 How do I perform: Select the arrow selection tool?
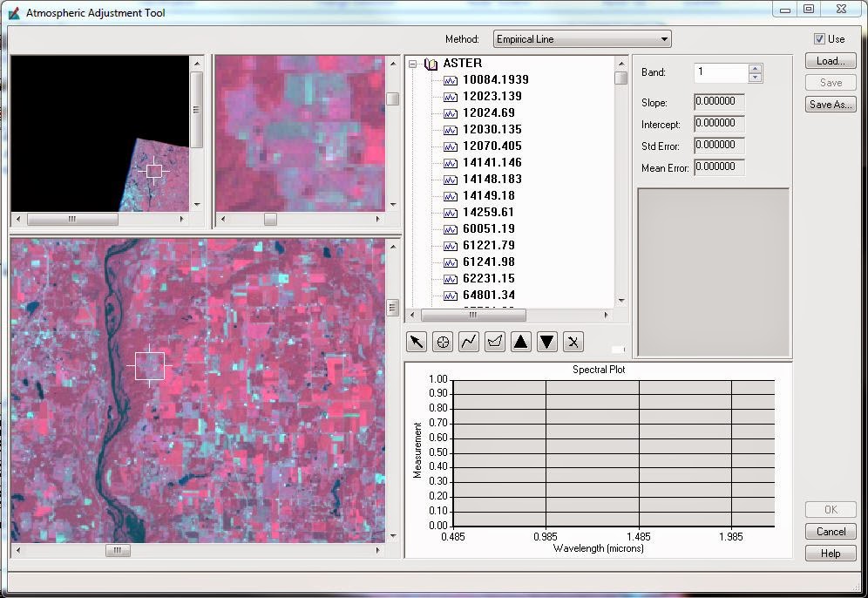click(416, 342)
